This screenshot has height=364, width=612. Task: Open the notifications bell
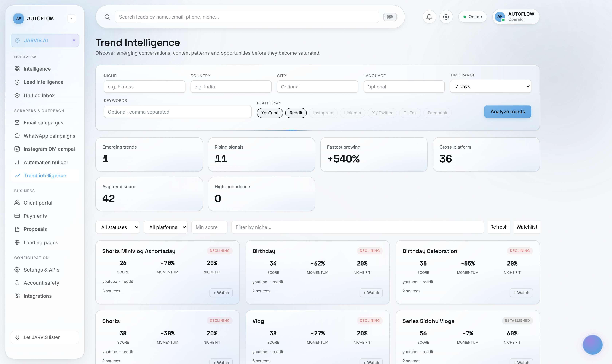point(429,17)
